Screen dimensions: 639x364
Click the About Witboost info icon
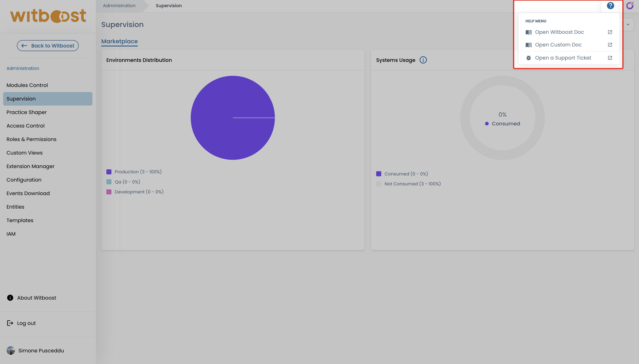point(10,298)
